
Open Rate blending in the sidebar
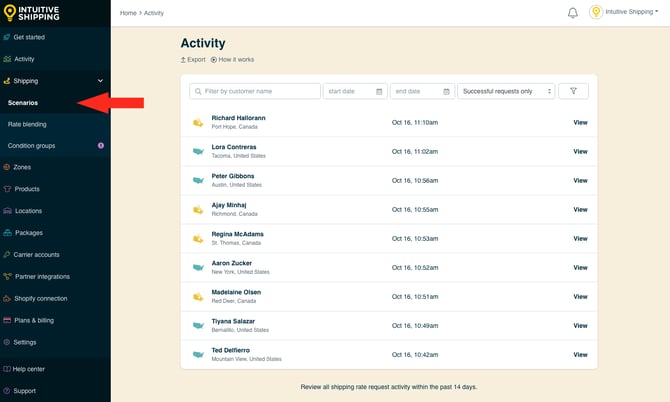click(x=27, y=124)
